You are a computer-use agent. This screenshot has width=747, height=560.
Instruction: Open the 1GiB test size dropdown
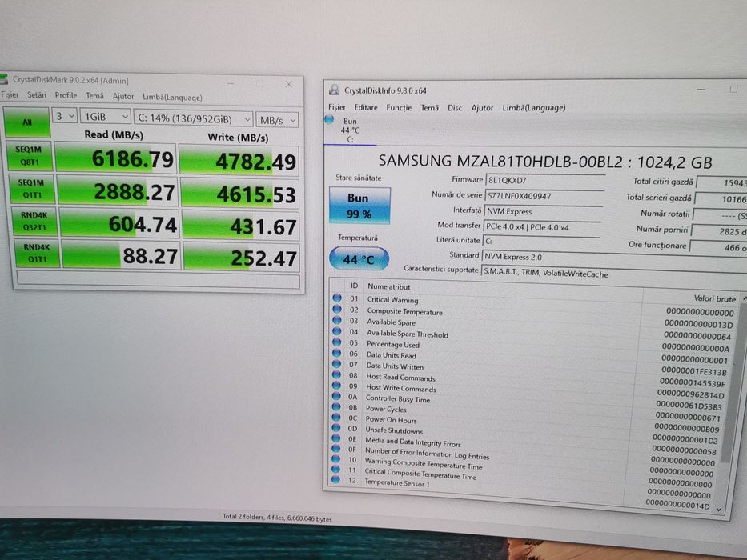click(x=106, y=117)
